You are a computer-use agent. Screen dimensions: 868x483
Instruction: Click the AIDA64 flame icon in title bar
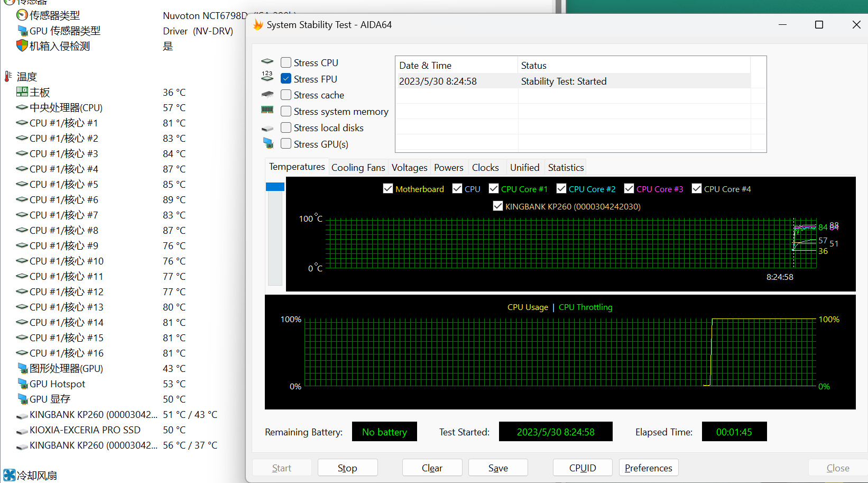(x=258, y=25)
